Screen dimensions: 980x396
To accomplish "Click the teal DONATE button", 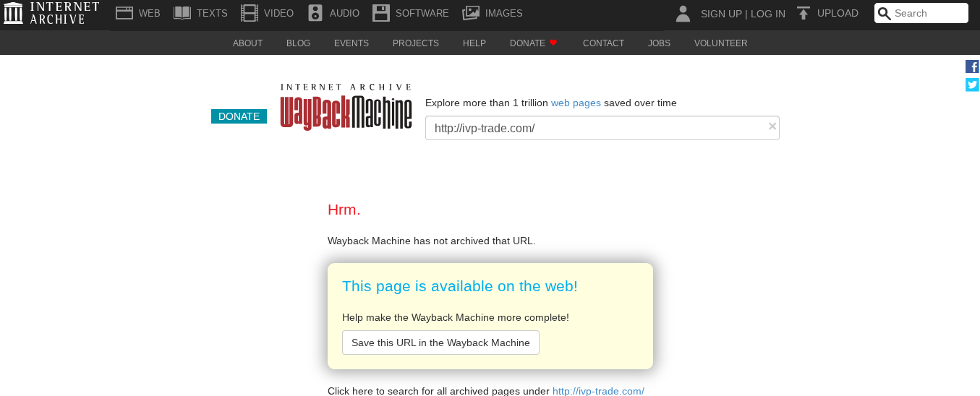I will (x=239, y=116).
